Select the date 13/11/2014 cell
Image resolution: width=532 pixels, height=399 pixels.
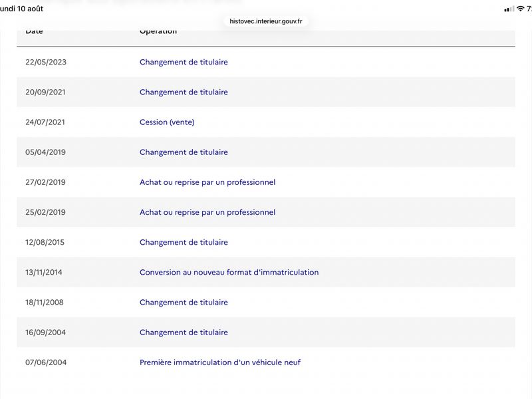click(x=44, y=273)
